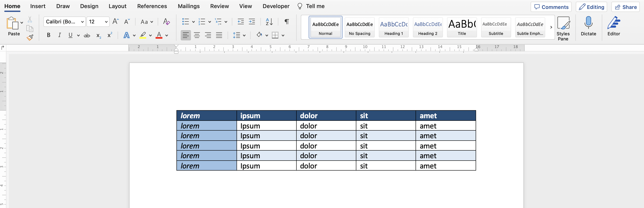Apply the Format Painter
This screenshot has height=208, width=644.
(30, 37)
